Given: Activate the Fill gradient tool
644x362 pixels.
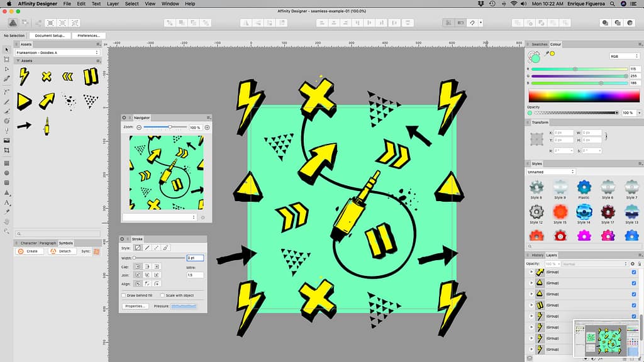Looking at the screenshot, I should [x=6, y=119].
